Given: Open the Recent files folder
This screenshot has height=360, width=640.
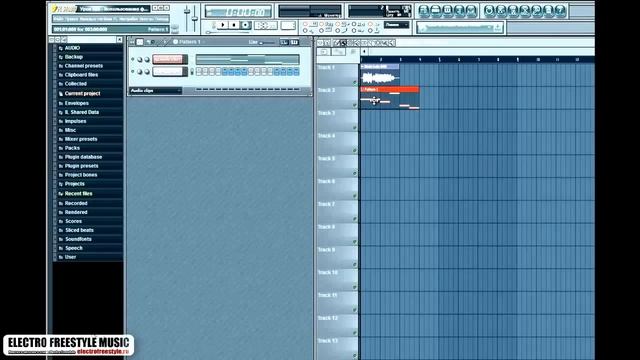Looking at the screenshot, I should point(78,194).
